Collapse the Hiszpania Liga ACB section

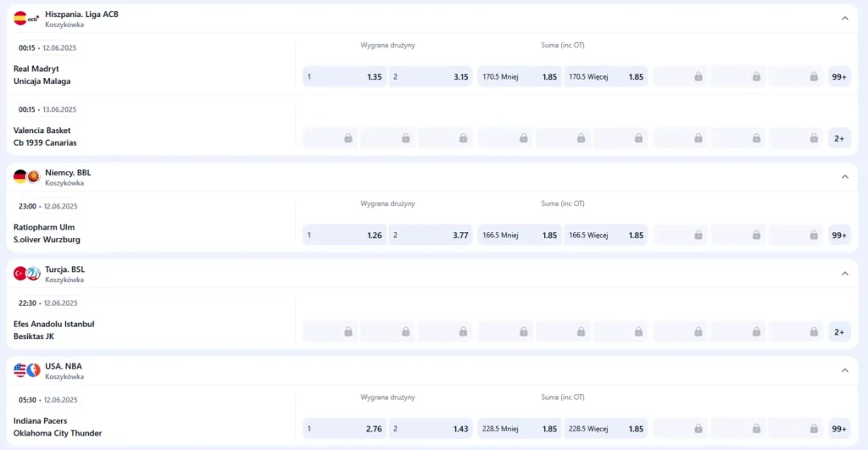pos(844,19)
